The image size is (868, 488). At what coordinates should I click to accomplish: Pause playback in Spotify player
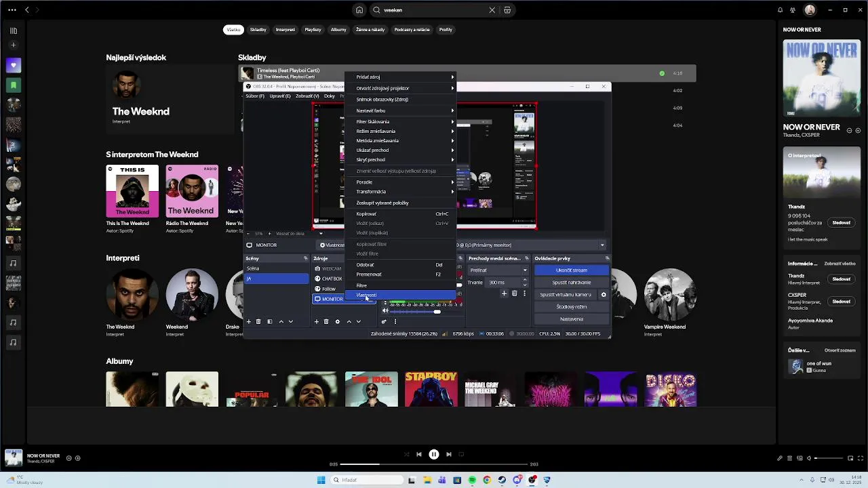pos(434,454)
